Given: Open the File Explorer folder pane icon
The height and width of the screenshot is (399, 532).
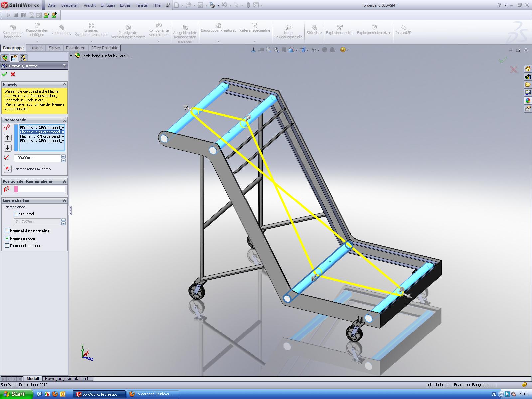Looking at the screenshot, I should tap(528, 85).
